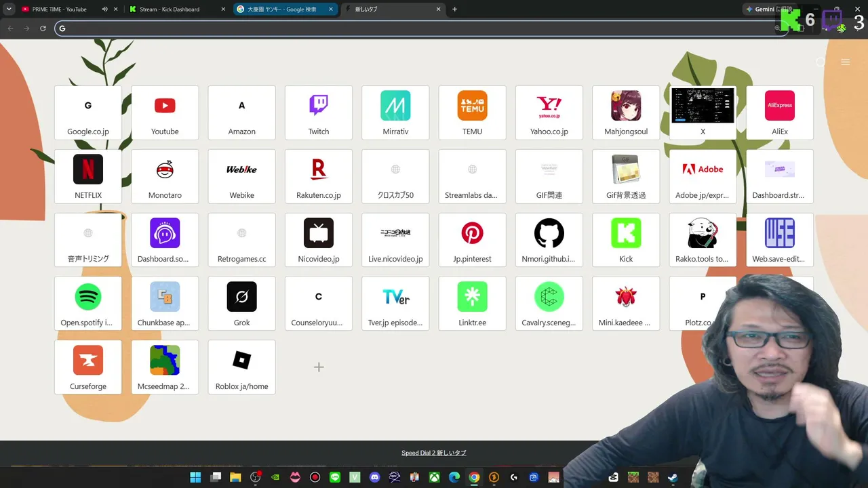Image resolution: width=868 pixels, height=488 pixels.
Task: Open the Mahjongsoul speed dial tile
Action: [626, 113]
